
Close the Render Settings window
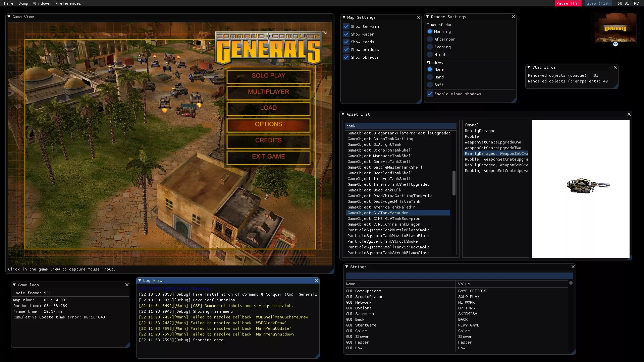pos(513,17)
